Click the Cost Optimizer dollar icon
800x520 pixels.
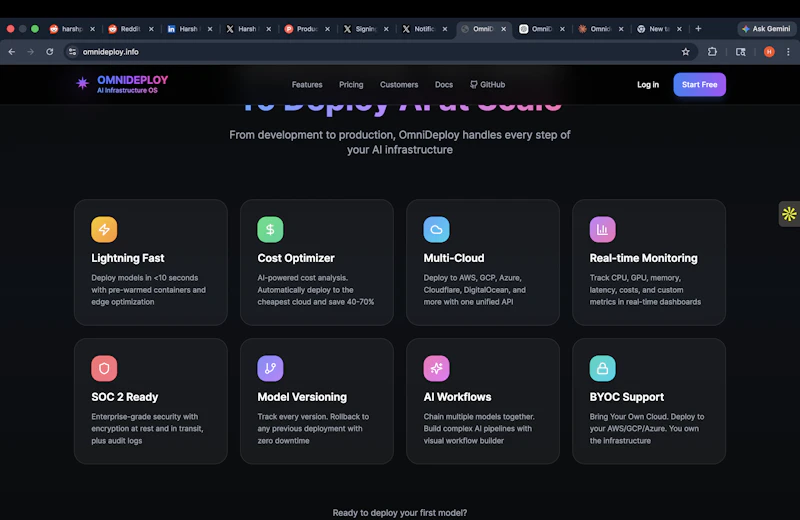[x=270, y=230]
